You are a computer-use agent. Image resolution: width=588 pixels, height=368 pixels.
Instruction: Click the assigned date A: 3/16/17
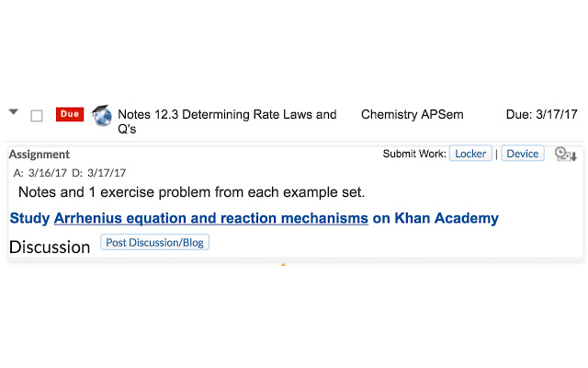coord(40,173)
